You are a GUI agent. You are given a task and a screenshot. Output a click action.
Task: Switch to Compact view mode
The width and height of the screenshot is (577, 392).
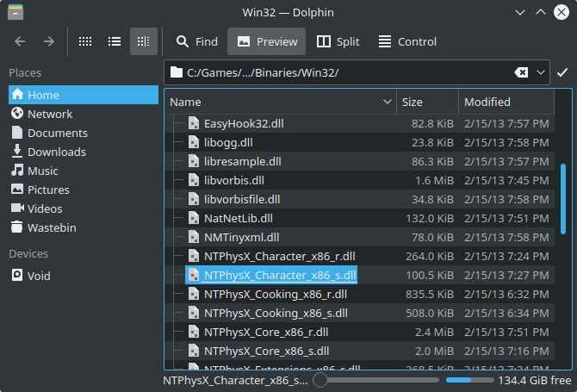point(115,41)
